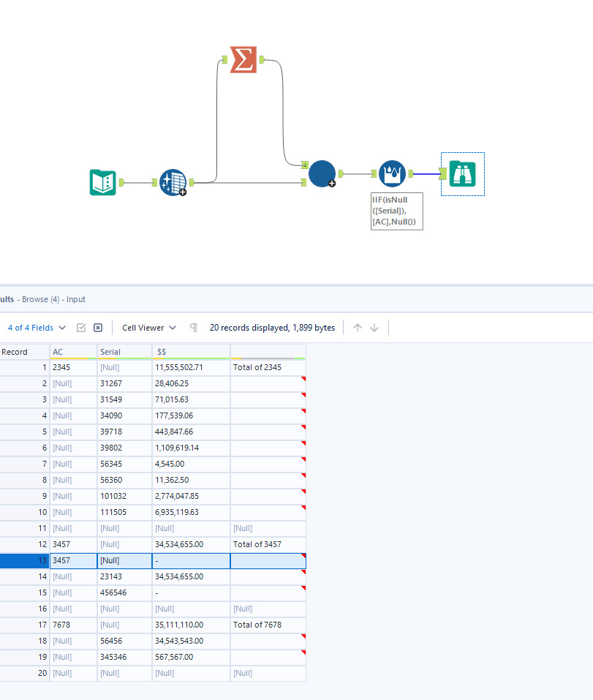The image size is (593, 700).
Task: Click the up arrow in the results toolbar
Action: coord(357,327)
